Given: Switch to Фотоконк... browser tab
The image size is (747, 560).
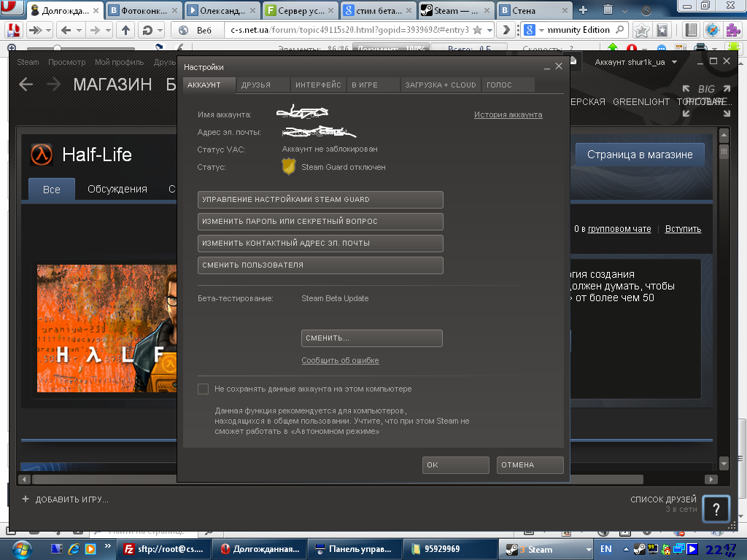Looking at the screenshot, I should tap(144, 10).
